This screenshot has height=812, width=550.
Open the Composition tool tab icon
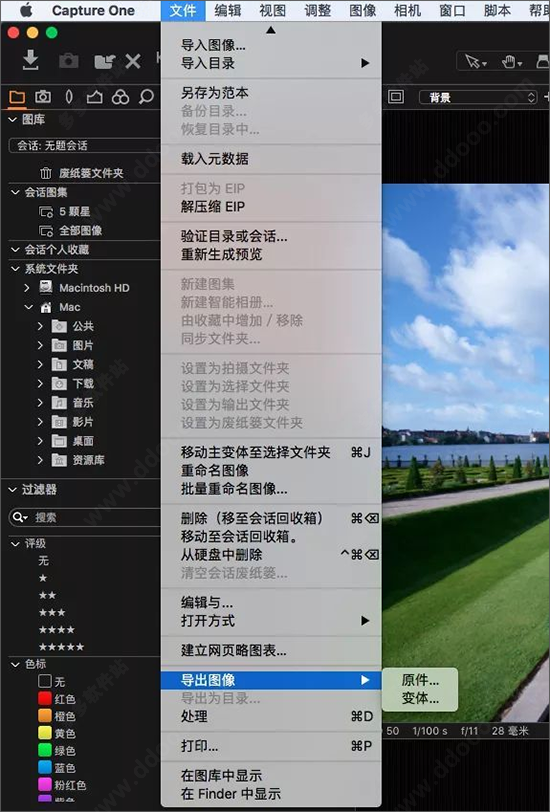94,97
